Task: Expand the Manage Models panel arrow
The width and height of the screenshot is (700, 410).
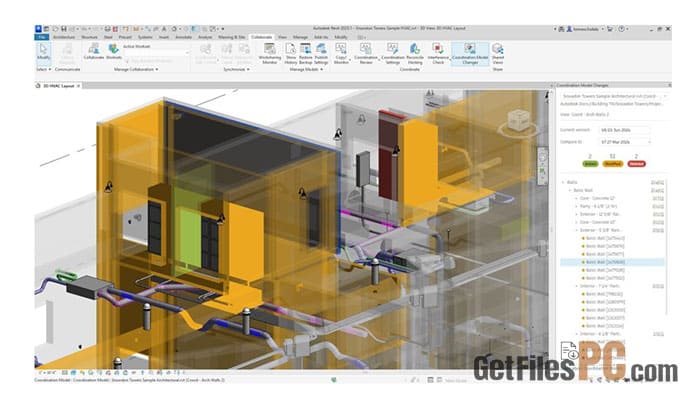Action: click(321, 70)
